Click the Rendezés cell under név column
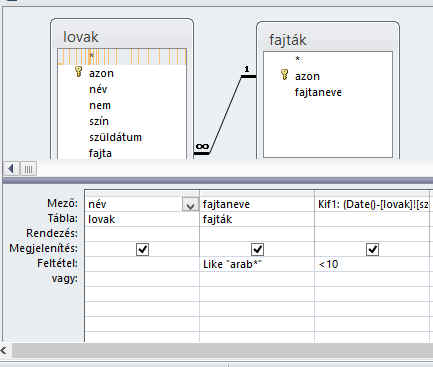 (142, 234)
